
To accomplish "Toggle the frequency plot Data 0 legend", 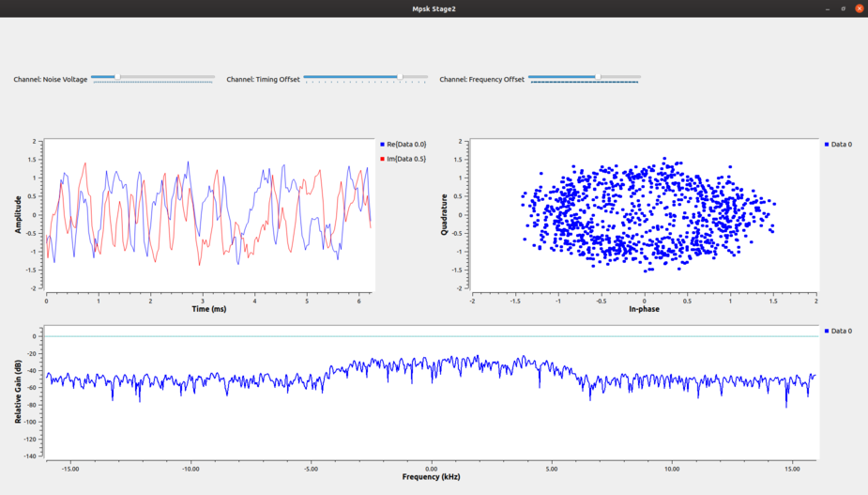I will click(838, 331).
